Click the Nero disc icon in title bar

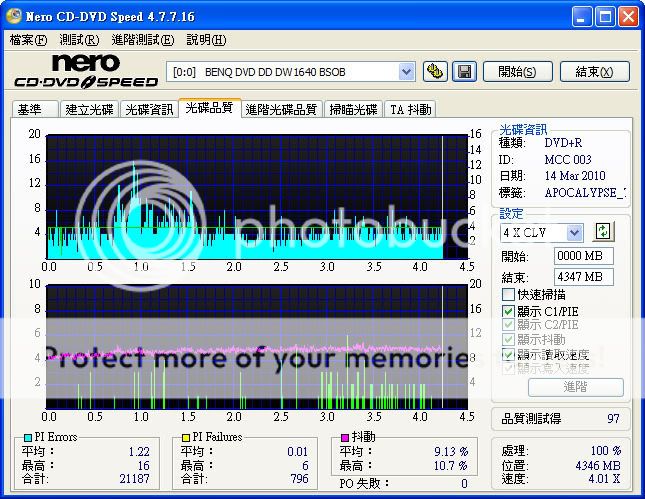[x=14, y=16]
